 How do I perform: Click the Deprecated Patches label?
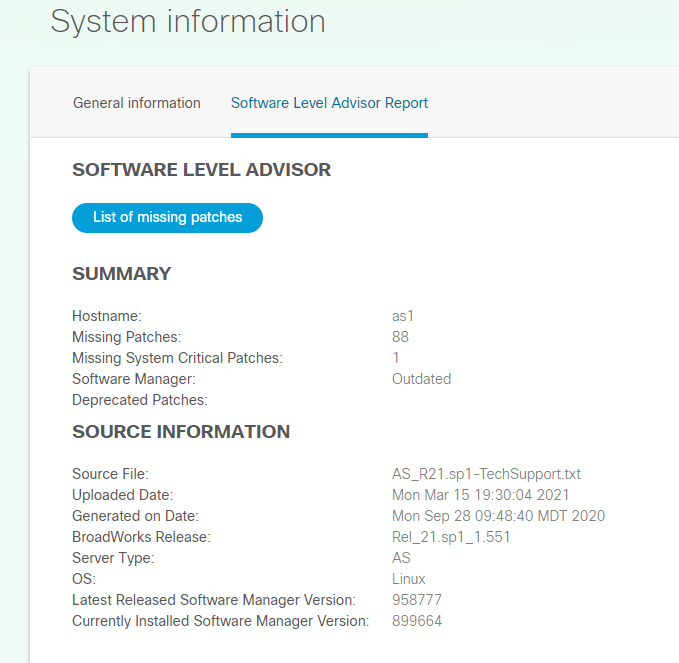[139, 400]
